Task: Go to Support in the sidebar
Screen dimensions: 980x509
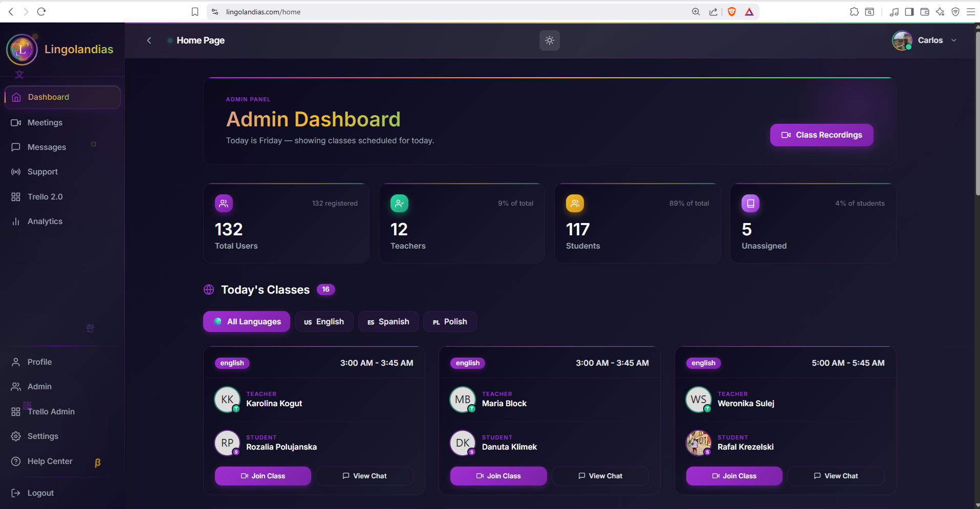Action: point(42,172)
